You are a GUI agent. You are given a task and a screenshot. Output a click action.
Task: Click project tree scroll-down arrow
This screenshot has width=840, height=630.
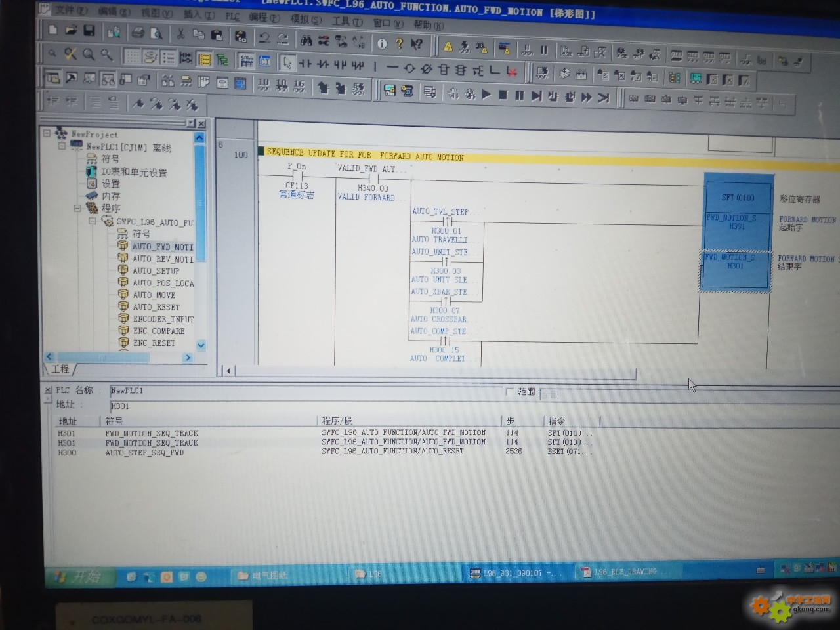point(201,345)
